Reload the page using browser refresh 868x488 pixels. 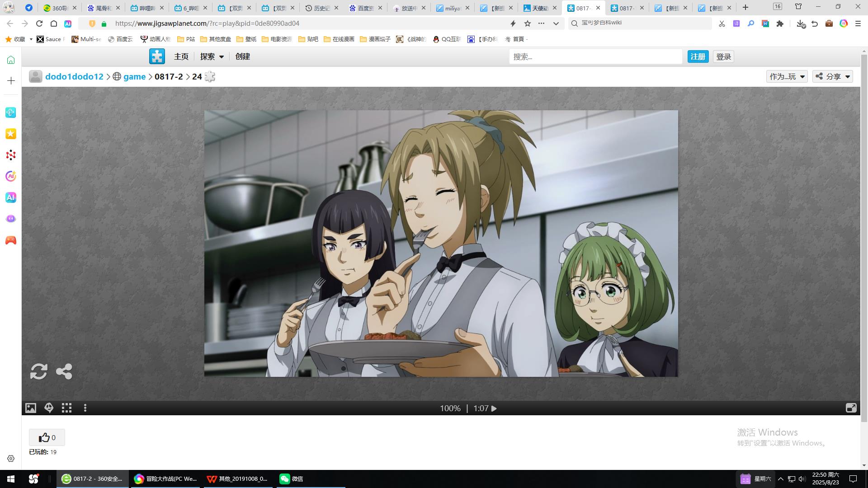point(39,23)
